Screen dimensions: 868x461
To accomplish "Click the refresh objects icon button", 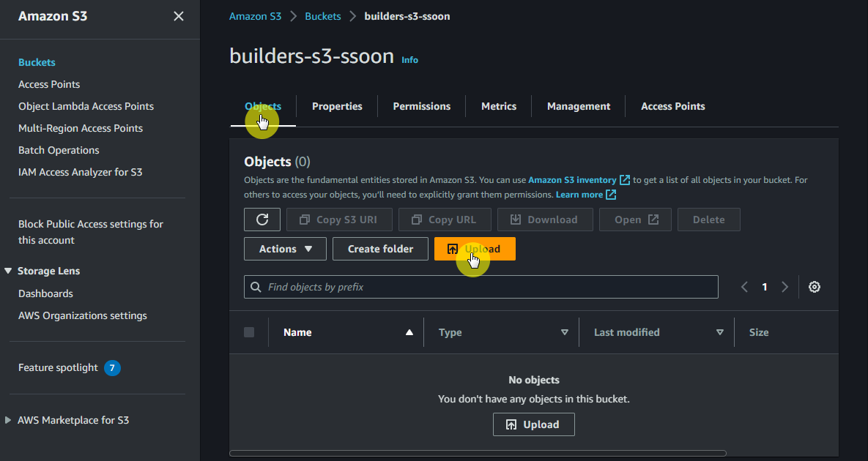I will pos(261,220).
